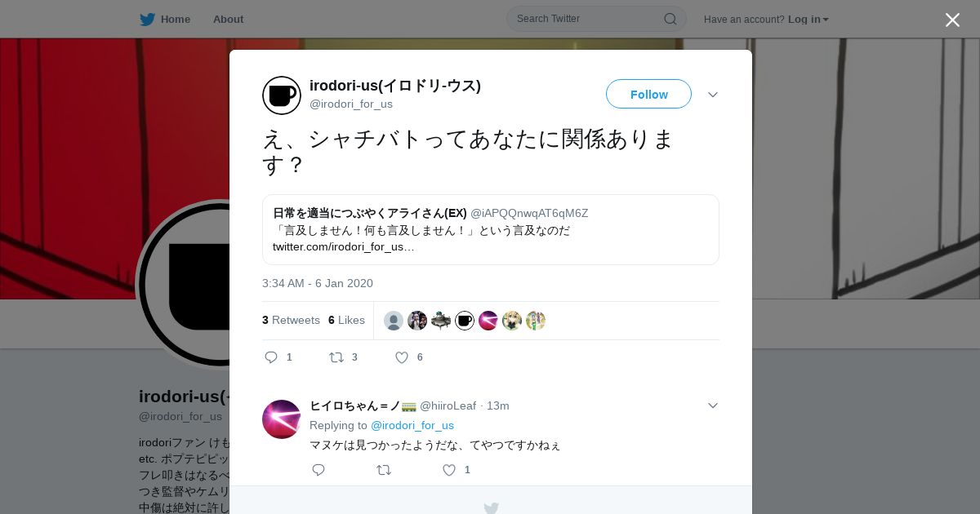Close the tweet overlay with the X

click(952, 20)
